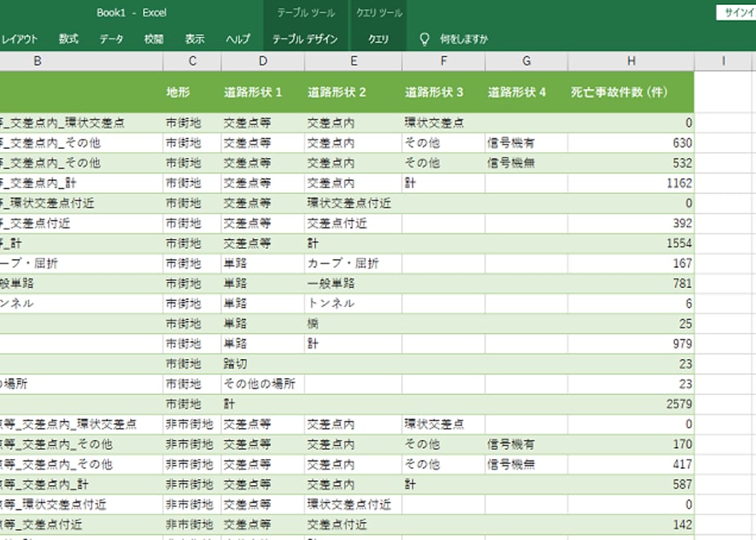The width and height of the screenshot is (756, 540).
Task: Select the クエリ ribbon tab
Action: [379, 39]
